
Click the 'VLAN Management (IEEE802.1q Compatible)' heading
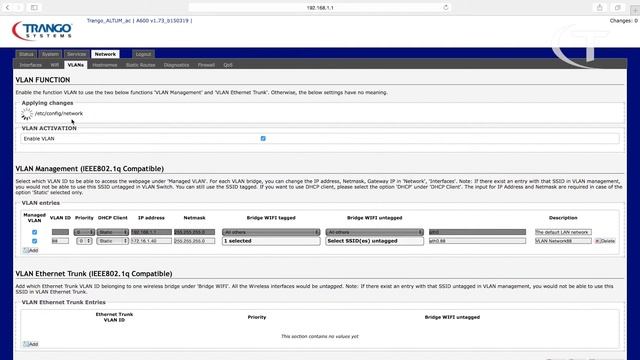click(x=90, y=169)
